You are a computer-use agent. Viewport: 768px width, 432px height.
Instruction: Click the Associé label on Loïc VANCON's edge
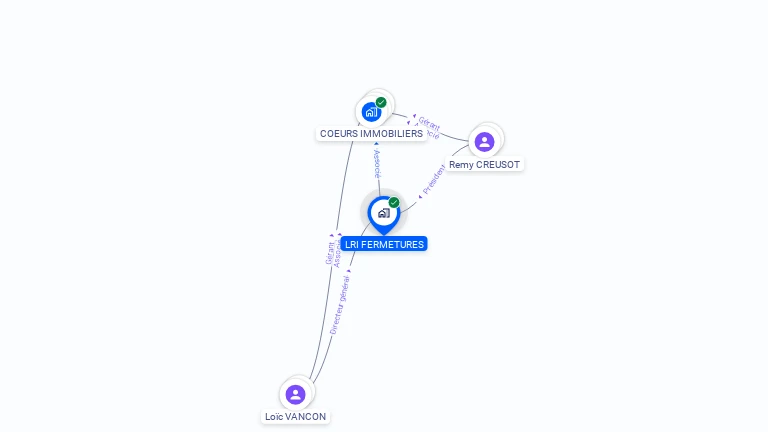(x=337, y=254)
